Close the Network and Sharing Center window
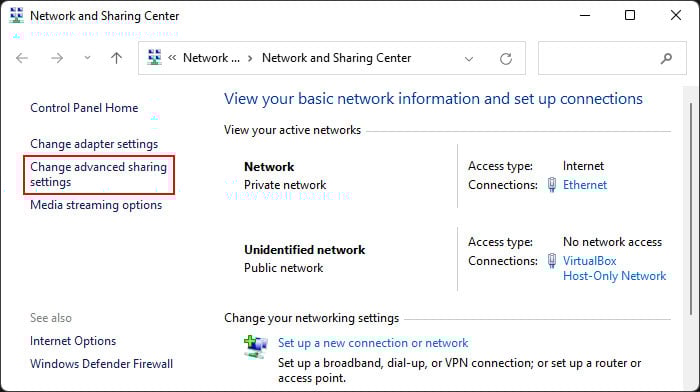 point(676,15)
